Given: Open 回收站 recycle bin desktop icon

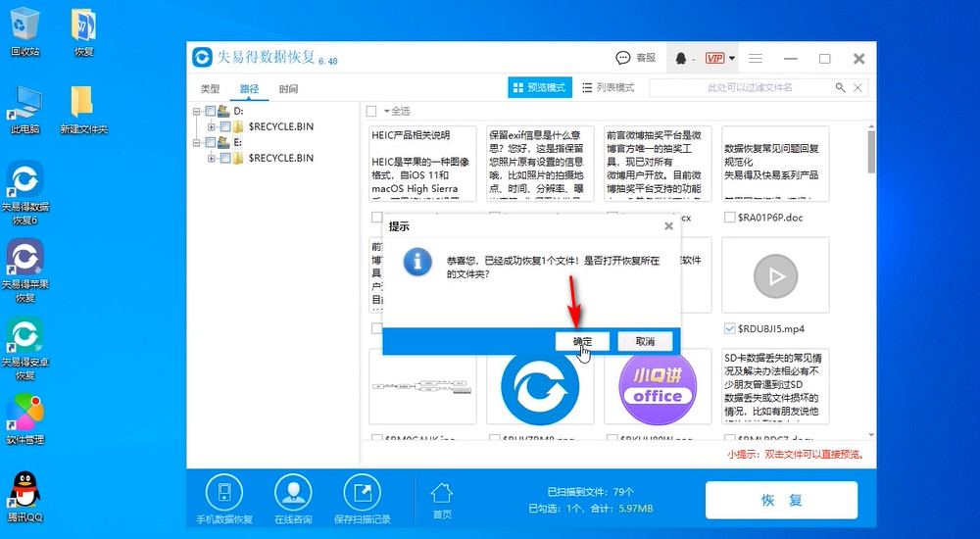Looking at the screenshot, I should click(x=25, y=24).
